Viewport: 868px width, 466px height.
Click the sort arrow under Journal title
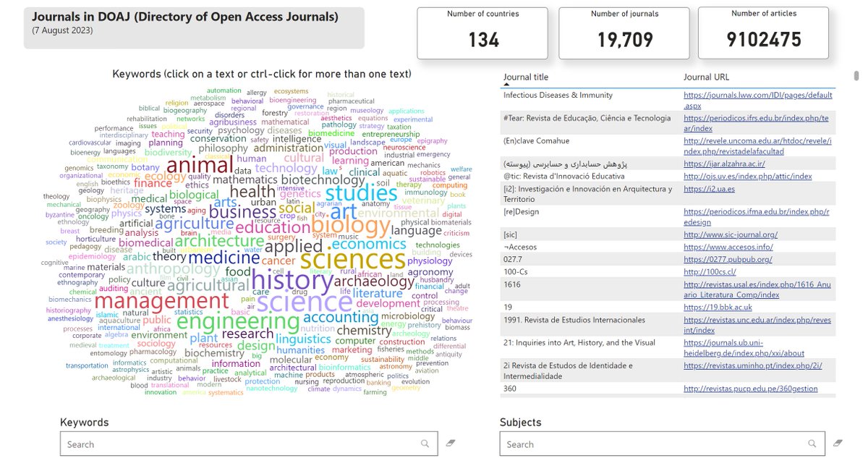click(x=506, y=85)
